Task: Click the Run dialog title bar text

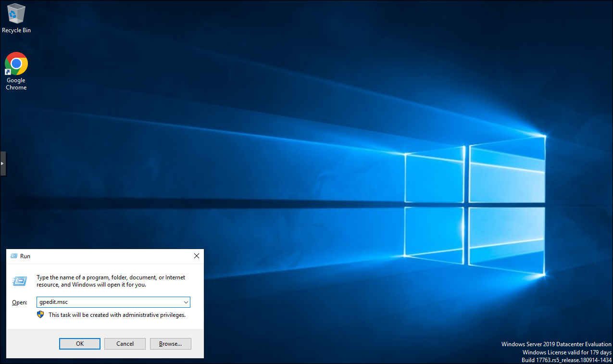Action: tap(25, 256)
